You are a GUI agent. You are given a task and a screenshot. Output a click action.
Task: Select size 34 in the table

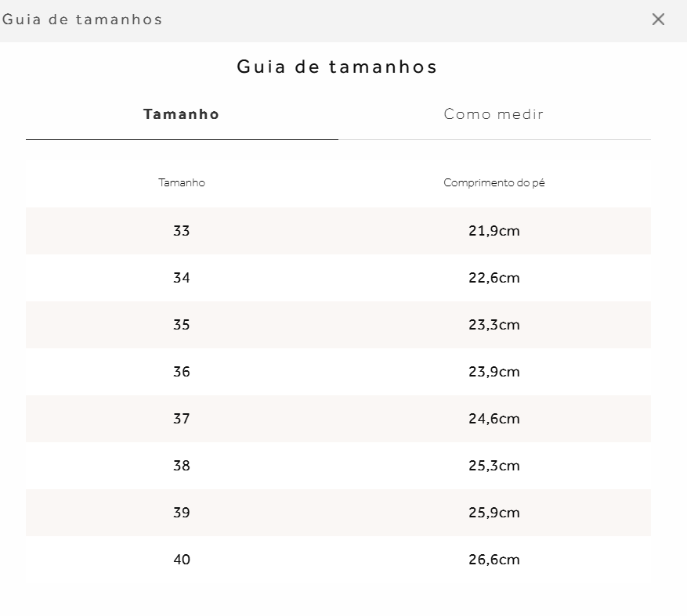pos(182,278)
